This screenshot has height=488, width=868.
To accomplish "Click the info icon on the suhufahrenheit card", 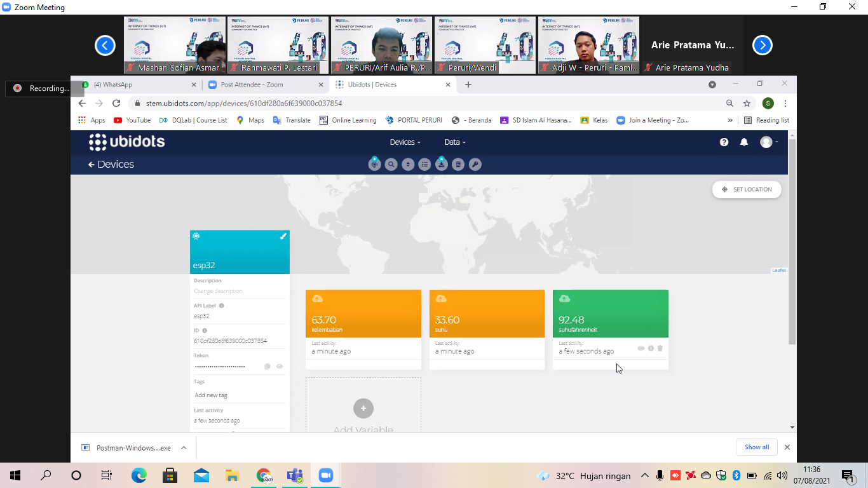I will [x=651, y=348].
